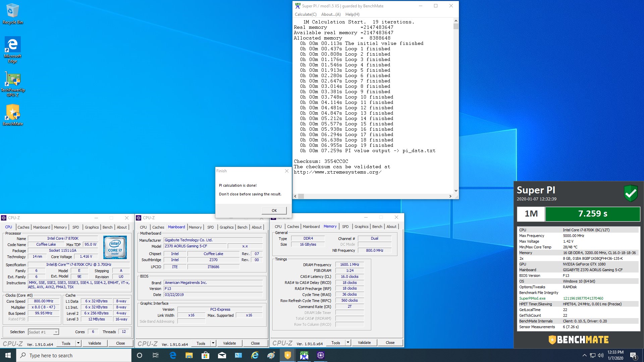Click the green shield checkmark in BenchMate panel
The image size is (644, 362).
point(631,193)
